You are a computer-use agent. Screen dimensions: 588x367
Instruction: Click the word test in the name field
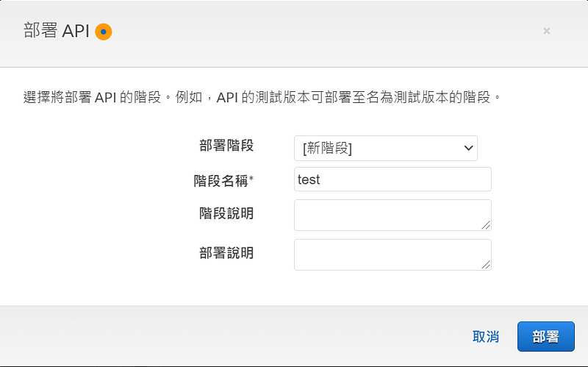pos(309,179)
